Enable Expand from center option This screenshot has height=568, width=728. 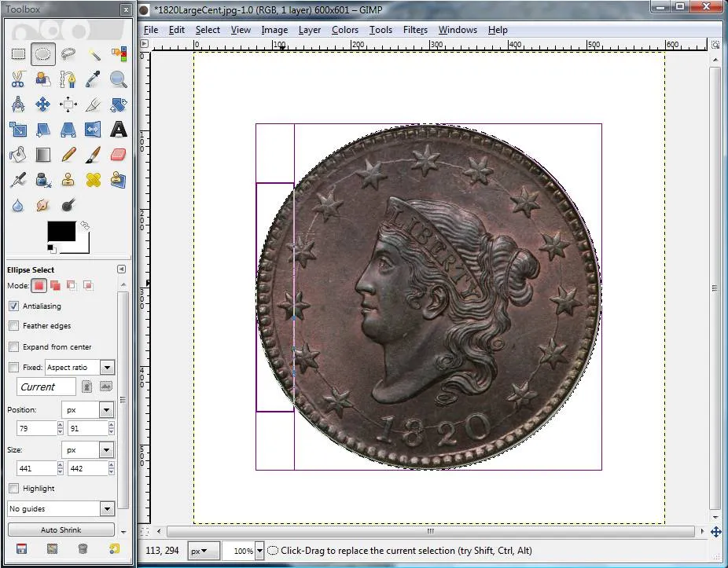point(14,346)
